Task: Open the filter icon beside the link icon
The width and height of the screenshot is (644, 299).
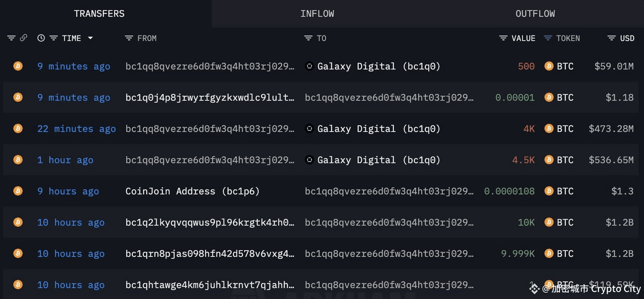Action: (11, 38)
